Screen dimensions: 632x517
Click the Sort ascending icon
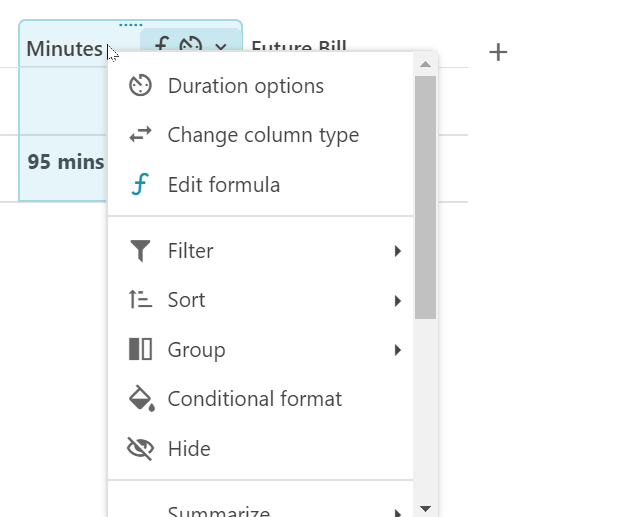141,300
